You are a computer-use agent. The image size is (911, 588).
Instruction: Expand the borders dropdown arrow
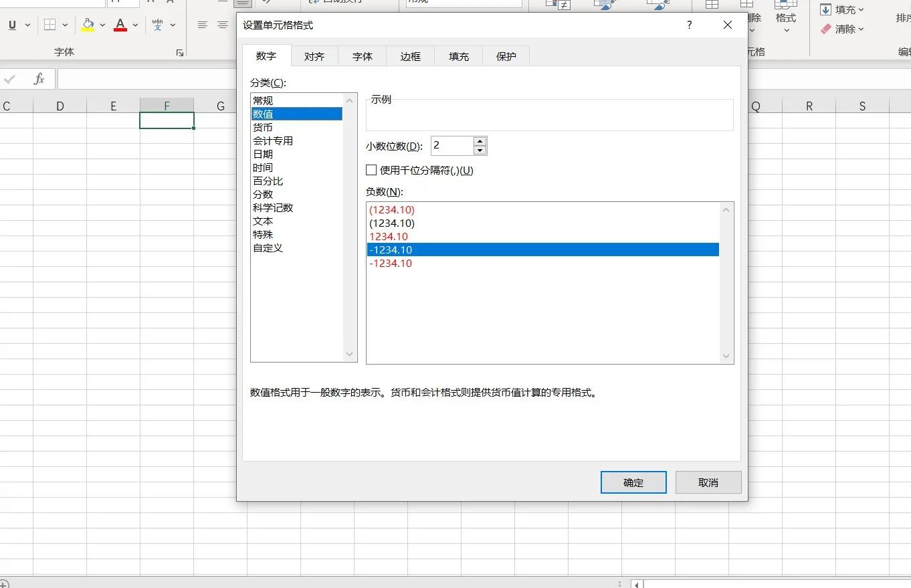[x=65, y=25]
